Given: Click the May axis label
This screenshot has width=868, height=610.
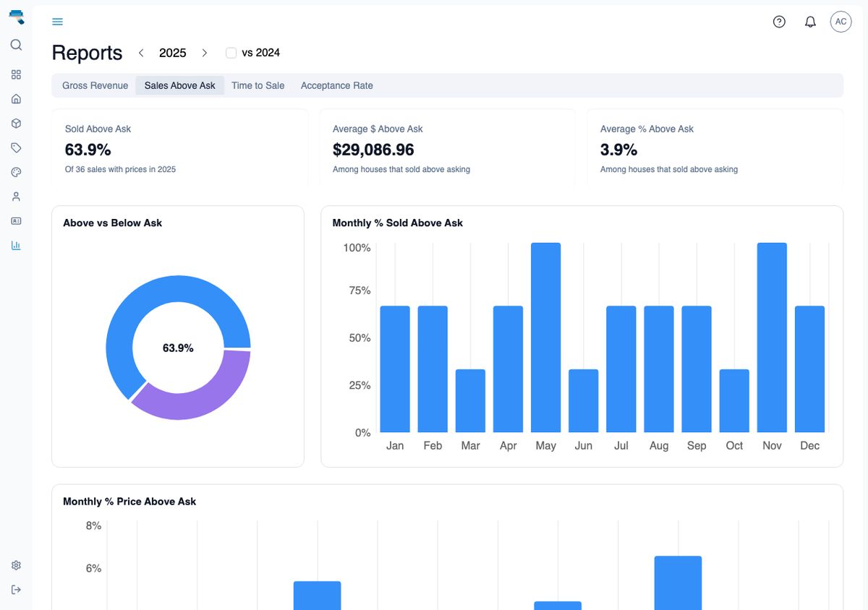Looking at the screenshot, I should pos(546,446).
